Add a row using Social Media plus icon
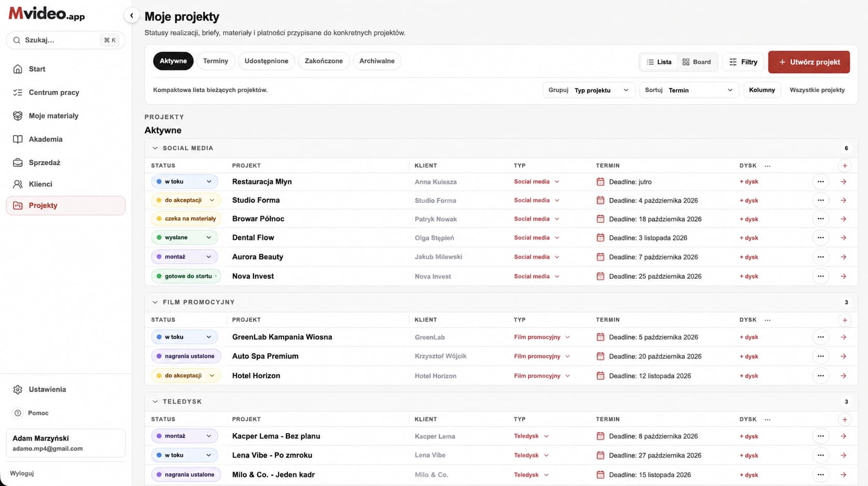 tap(845, 166)
